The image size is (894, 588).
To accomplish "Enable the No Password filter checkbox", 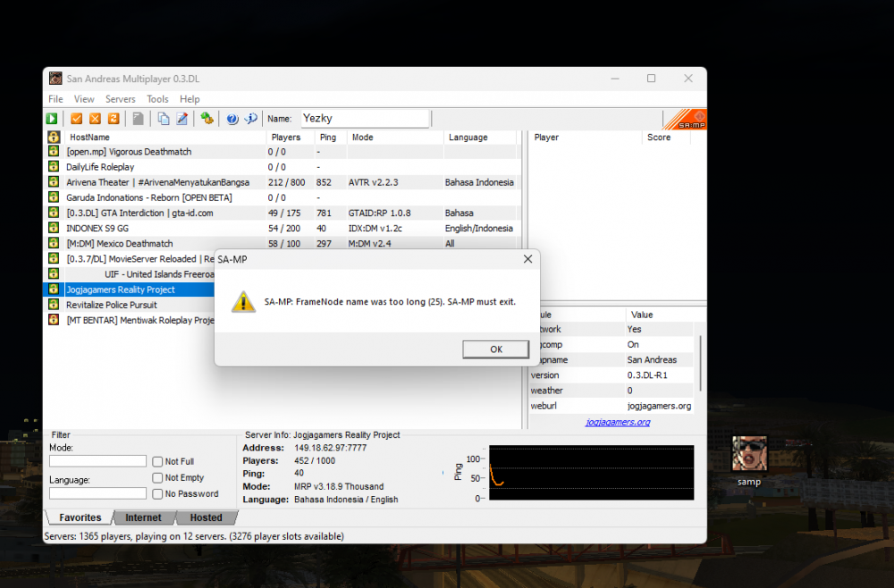I will tap(157, 493).
